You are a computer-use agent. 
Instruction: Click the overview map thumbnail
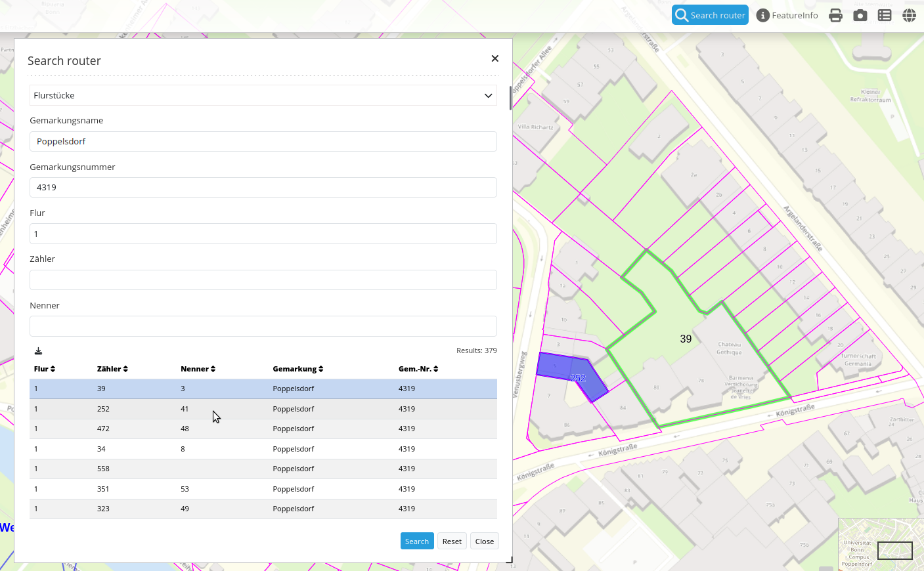click(x=880, y=543)
